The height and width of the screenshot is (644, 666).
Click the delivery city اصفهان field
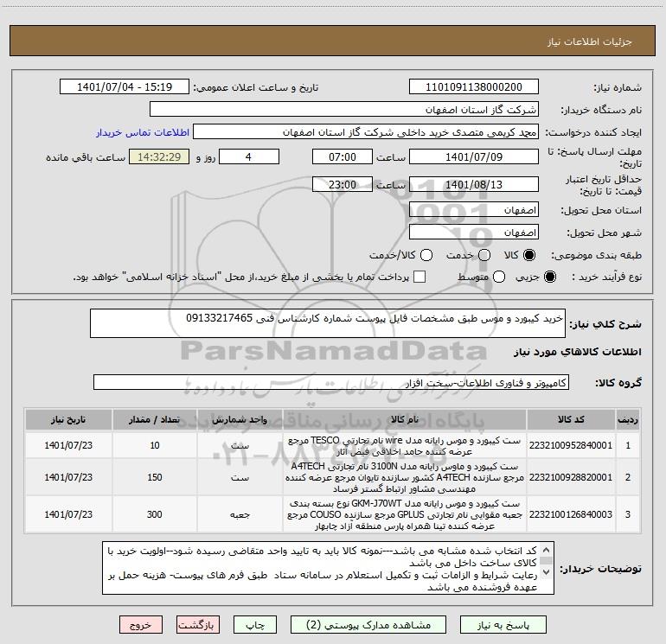pos(474,233)
